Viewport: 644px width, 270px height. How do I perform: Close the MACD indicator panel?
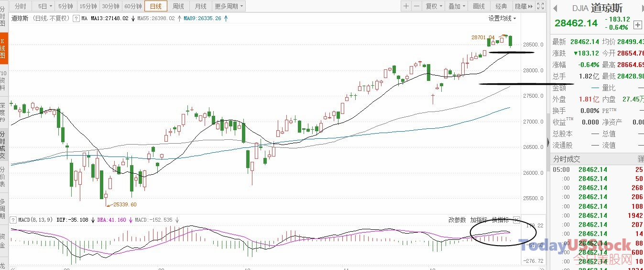(x=516, y=220)
